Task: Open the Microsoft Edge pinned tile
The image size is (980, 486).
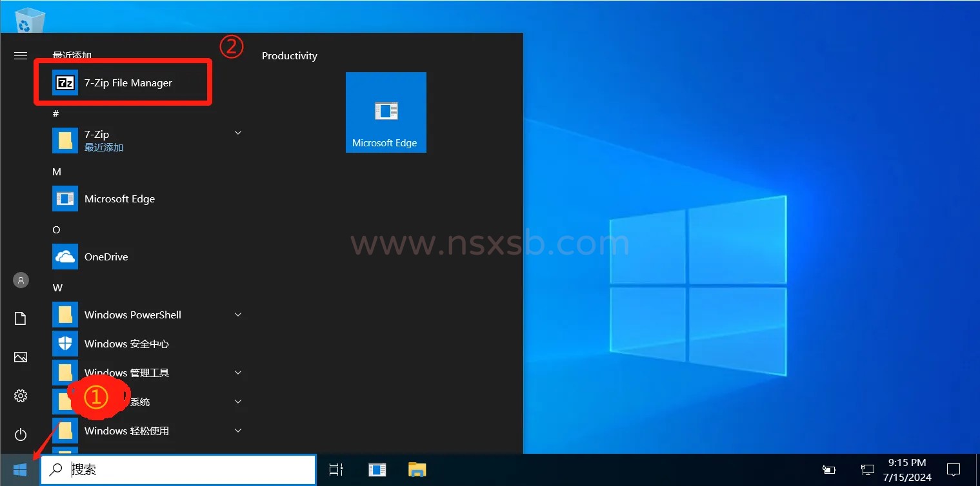Action: 386,112
